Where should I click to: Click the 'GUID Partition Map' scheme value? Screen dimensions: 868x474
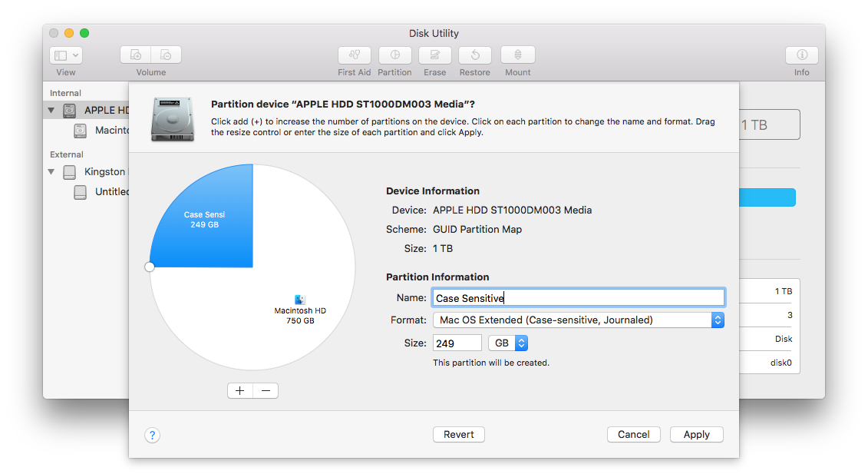[x=477, y=230]
